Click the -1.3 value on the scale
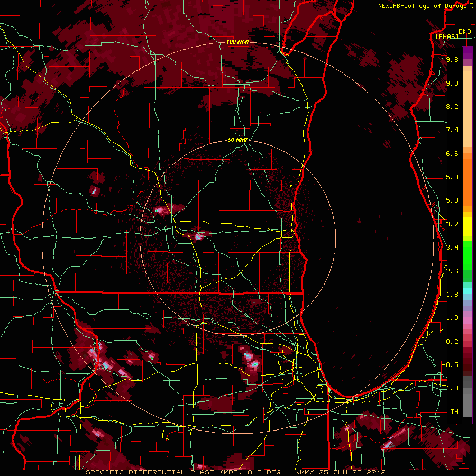Screen dimensions: 476x476 click(x=450, y=388)
